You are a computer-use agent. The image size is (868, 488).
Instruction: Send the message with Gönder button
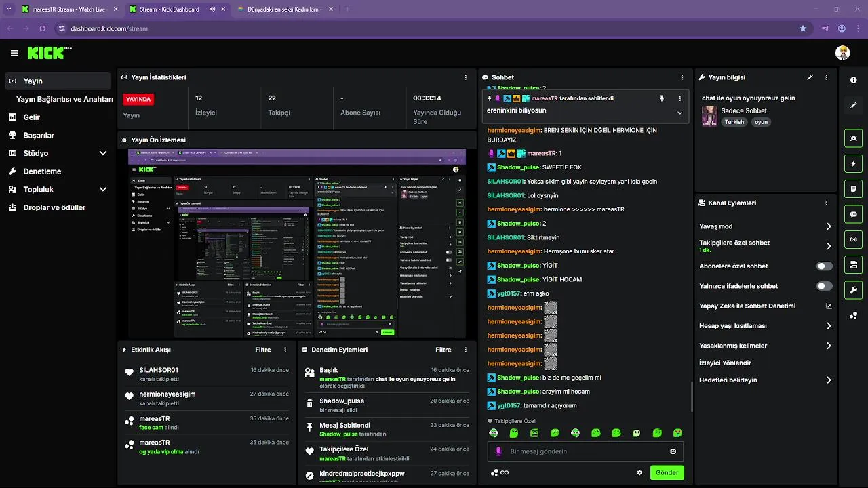pos(667,472)
